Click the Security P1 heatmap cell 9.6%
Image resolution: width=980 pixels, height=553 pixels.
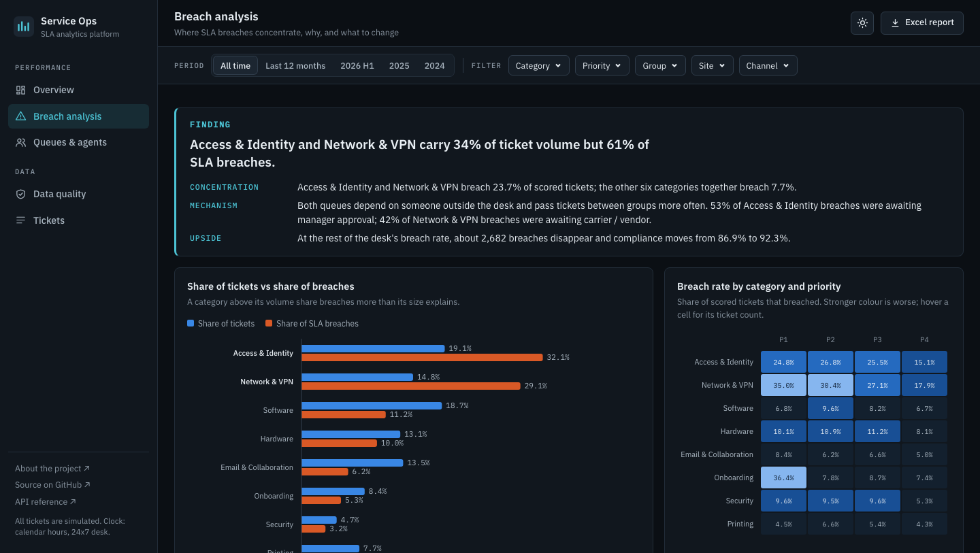[x=783, y=501]
